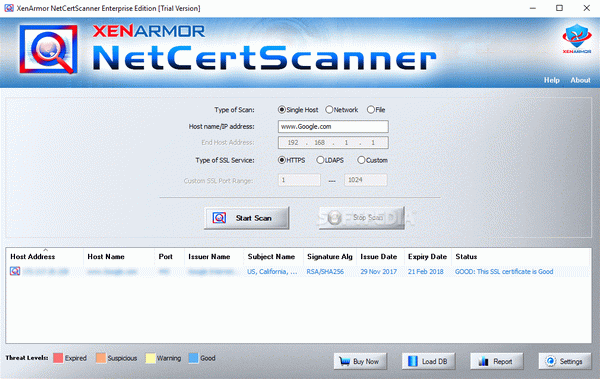Image resolution: width=600 pixels, height=379 pixels.
Task: Click the 'RSA/SHA256' signature cell
Action: 325,272
